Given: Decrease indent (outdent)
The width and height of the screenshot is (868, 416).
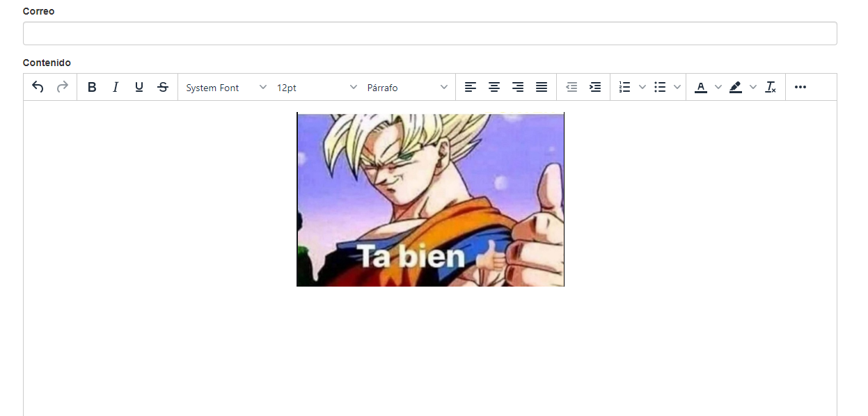Looking at the screenshot, I should tap(571, 87).
